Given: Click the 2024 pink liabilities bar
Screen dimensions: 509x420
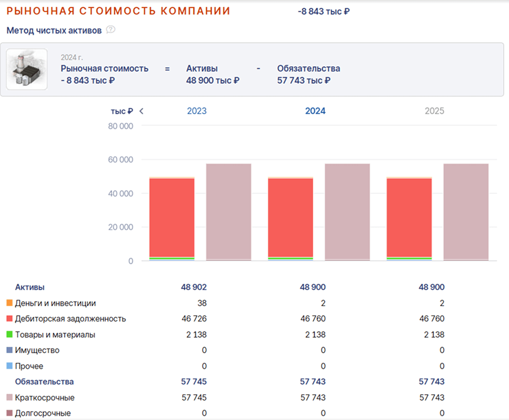Looking at the screenshot, I should (x=347, y=212).
